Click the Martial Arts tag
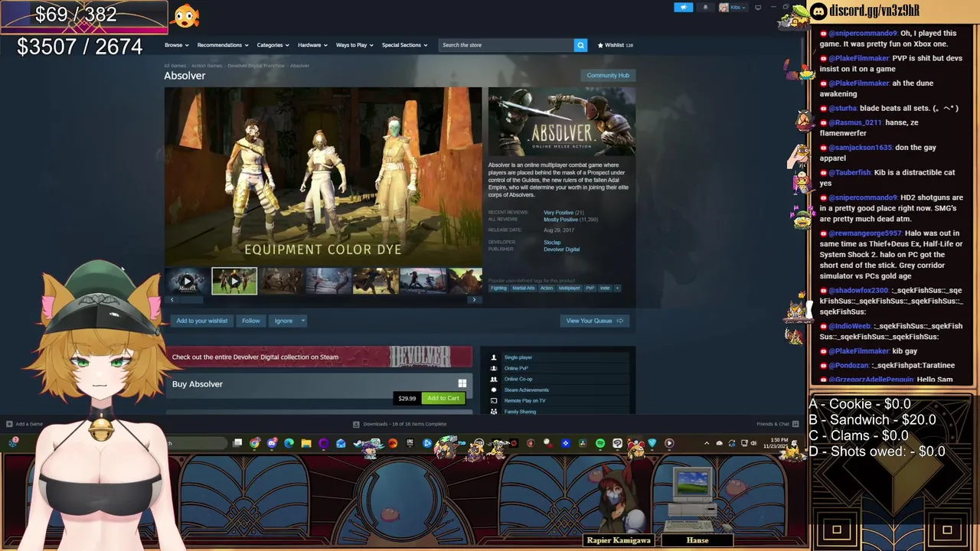The height and width of the screenshot is (551, 980). click(x=524, y=288)
